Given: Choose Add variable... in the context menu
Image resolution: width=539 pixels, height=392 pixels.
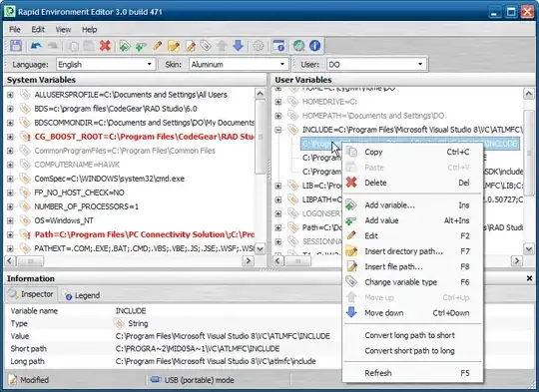Looking at the screenshot, I should click(412, 205).
